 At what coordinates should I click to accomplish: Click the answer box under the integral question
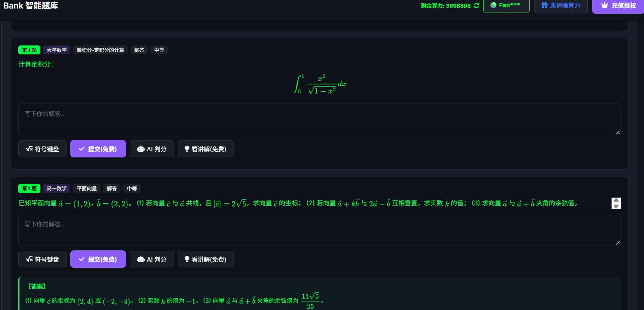[320, 119]
